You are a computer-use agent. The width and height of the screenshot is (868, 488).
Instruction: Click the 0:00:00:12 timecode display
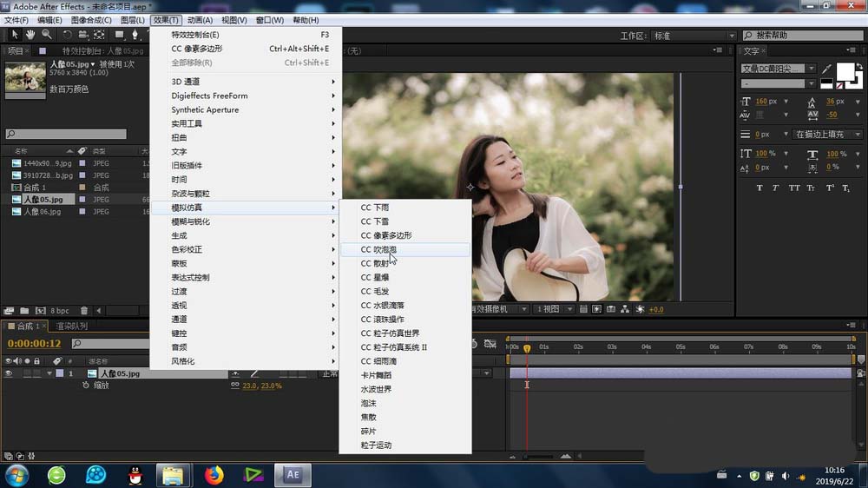(x=33, y=343)
